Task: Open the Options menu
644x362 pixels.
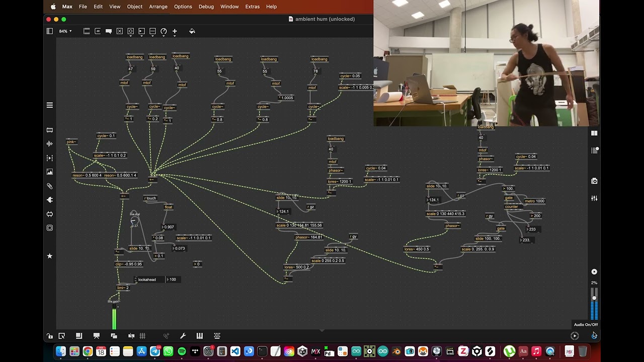Action: (183, 7)
